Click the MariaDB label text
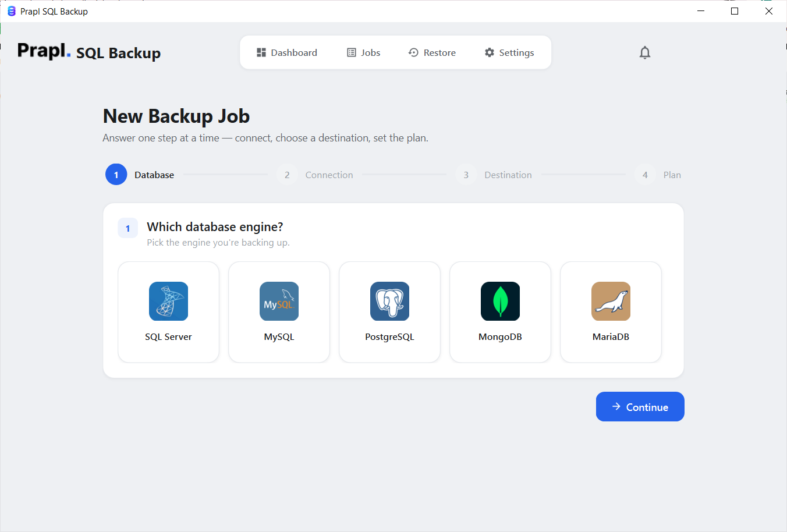Image resolution: width=787 pixels, height=532 pixels. tap(611, 337)
